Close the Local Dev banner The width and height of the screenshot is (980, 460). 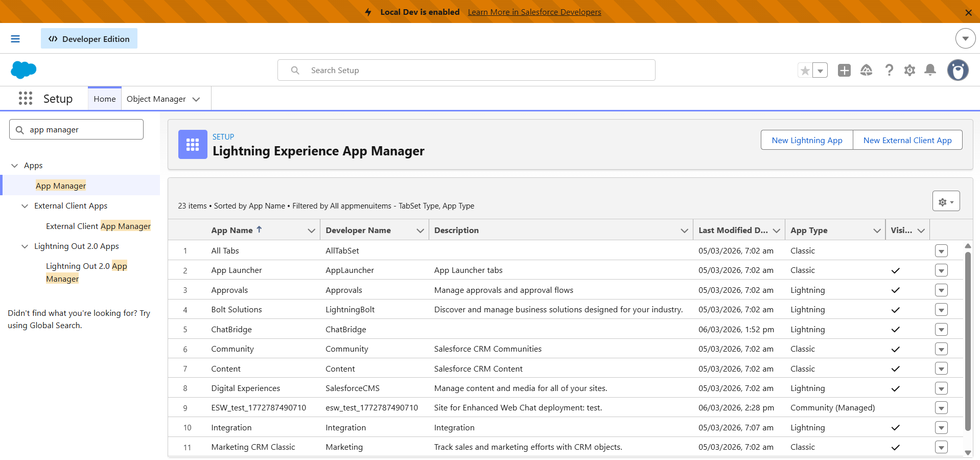tap(968, 12)
